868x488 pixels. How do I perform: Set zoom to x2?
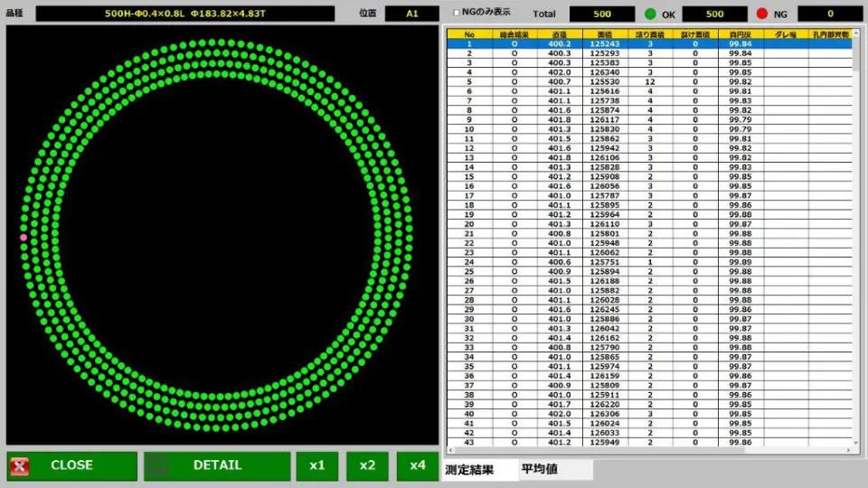(x=368, y=466)
